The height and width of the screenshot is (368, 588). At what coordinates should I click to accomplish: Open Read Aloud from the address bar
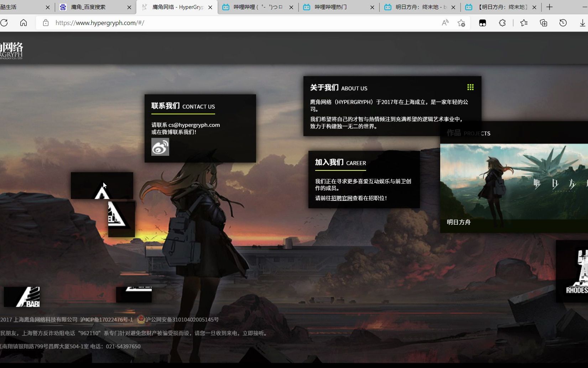tap(445, 23)
